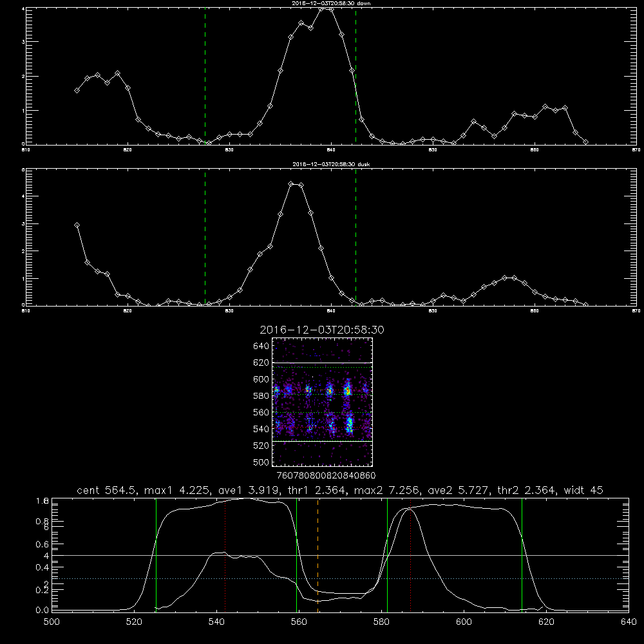The width and height of the screenshot is (644, 644).
Task: Click y-axis label 0.0 of bottom plot
Action: (42, 610)
